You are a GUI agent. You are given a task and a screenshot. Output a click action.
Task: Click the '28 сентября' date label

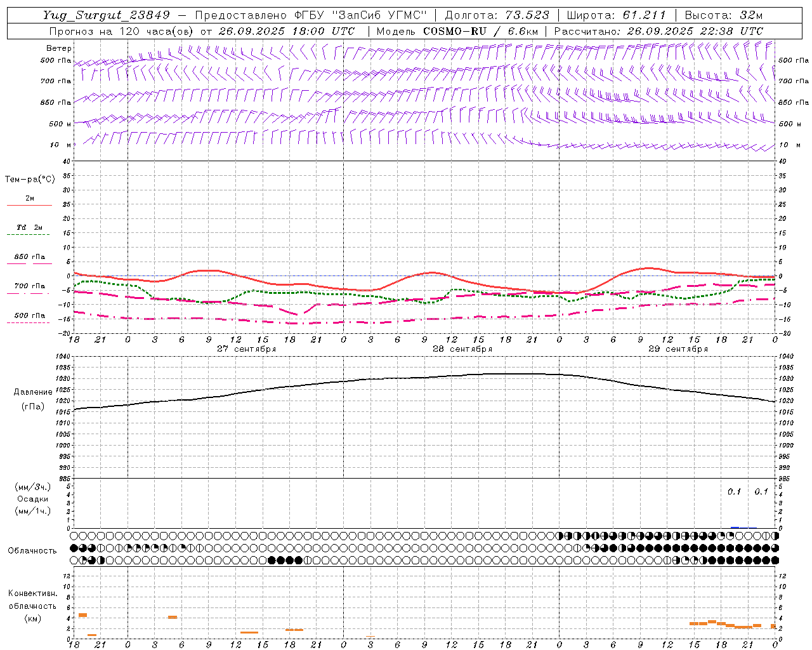[x=462, y=349]
